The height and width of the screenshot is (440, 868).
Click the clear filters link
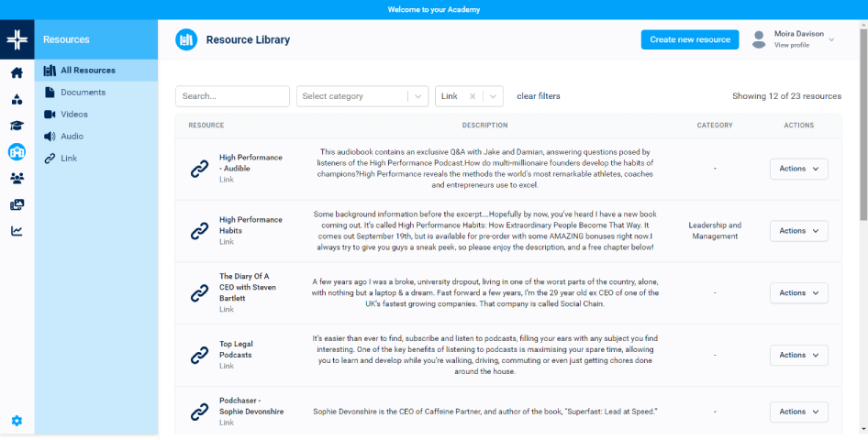[538, 96]
